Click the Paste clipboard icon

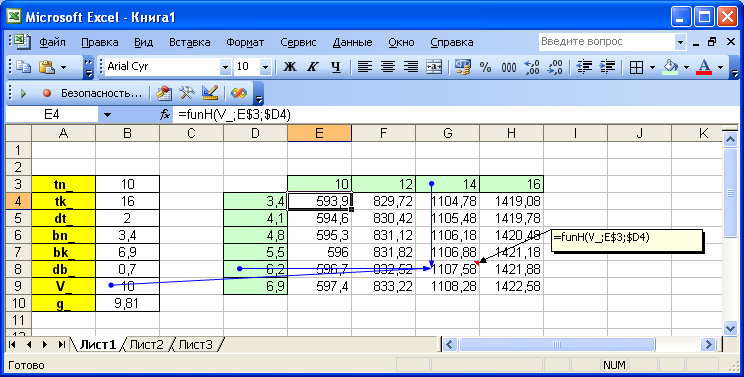[x=46, y=67]
